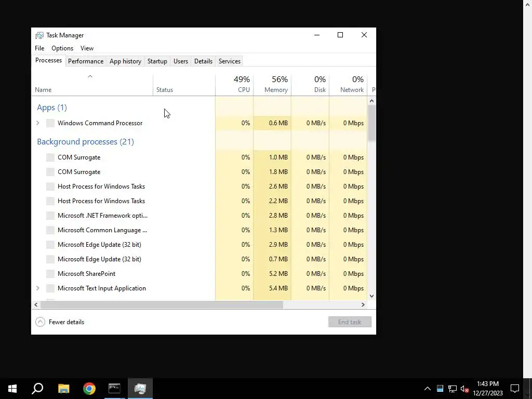Image resolution: width=532 pixels, height=399 pixels.
Task: Click the Task Manager tray icon
Action: pos(440,389)
